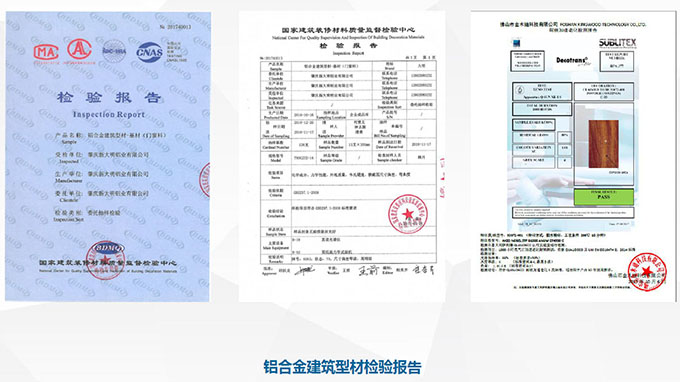This screenshot has height=382, width=680.
Task: Click the 检验报告 title on blue cover
Action: [108, 98]
